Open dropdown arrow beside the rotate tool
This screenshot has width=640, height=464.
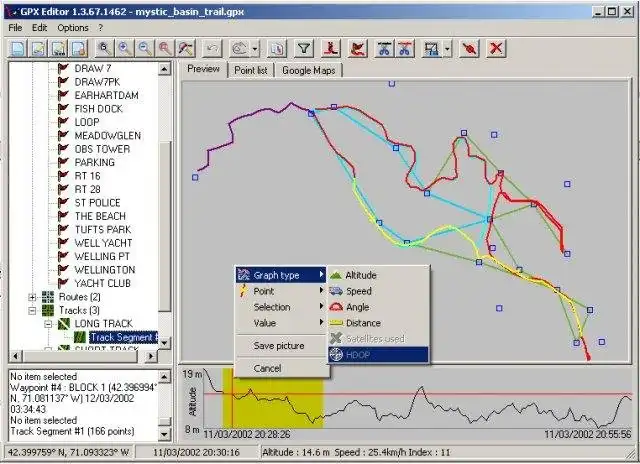point(255,49)
